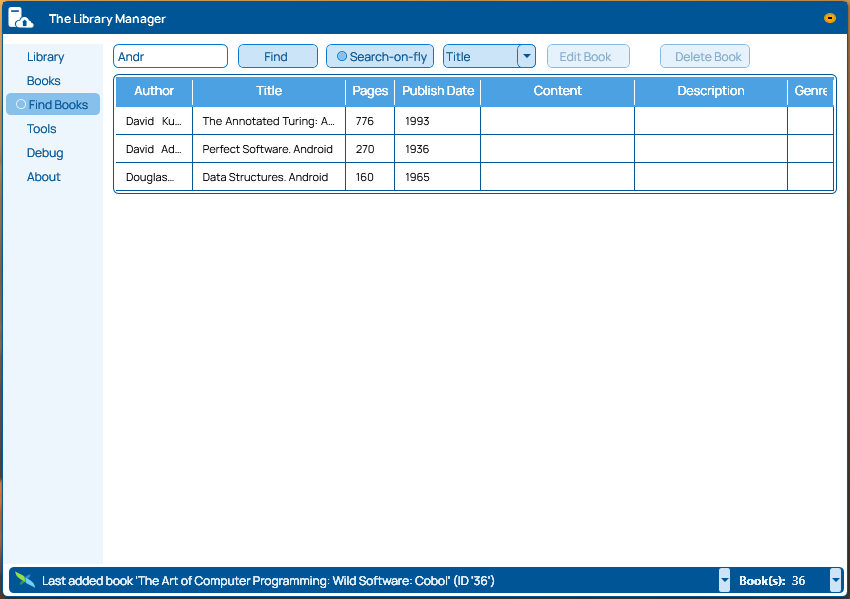The height and width of the screenshot is (599, 850).
Task: Click the Delete Book button
Action: (x=704, y=56)
